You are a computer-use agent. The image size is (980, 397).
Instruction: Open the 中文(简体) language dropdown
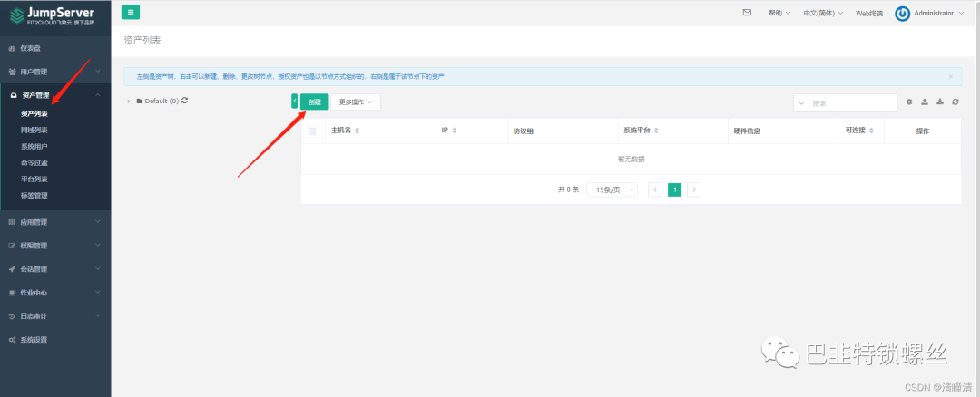823,13
